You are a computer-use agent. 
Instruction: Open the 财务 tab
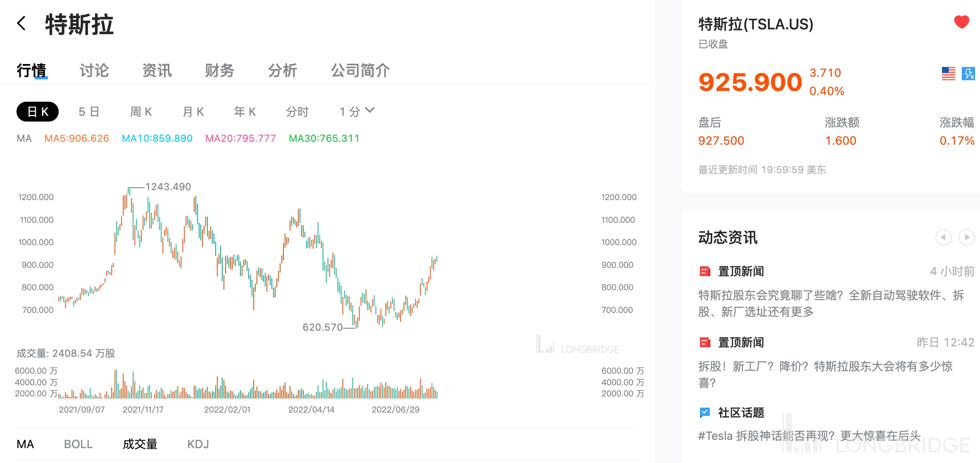219,70
